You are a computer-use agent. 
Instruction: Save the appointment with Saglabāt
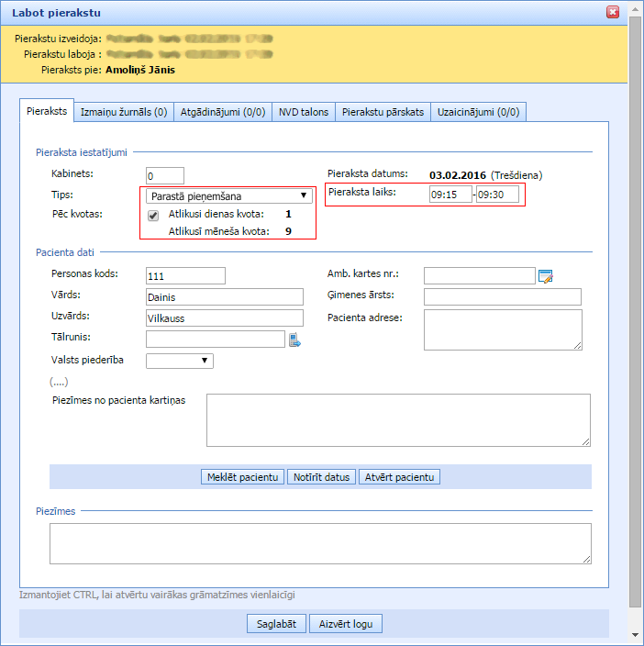click(276, 624)
